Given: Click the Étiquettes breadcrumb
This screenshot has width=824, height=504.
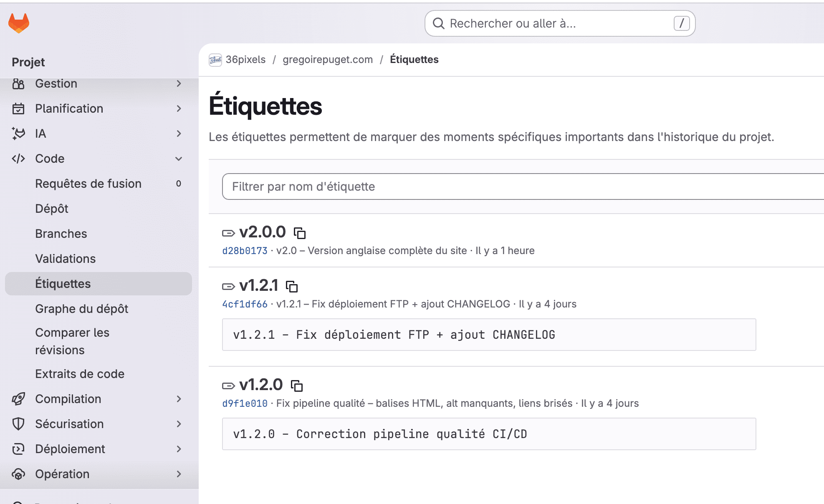Looking at the screenshot, I should point(414,60).
